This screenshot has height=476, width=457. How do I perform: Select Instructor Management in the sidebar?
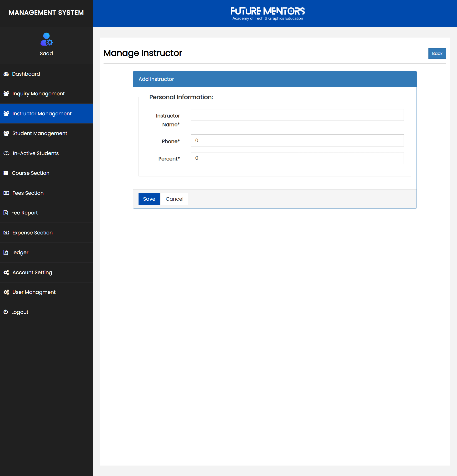pos(42,114)
